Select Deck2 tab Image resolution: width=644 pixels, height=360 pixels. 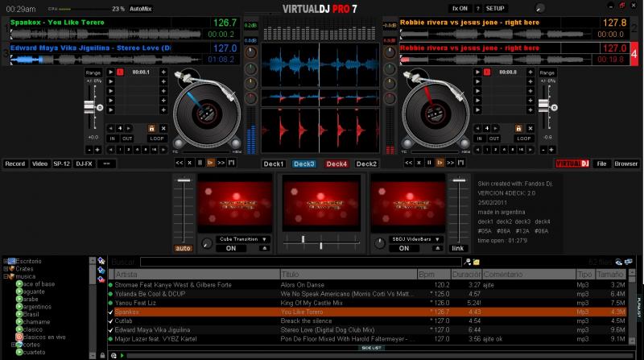(x=366, y=163)
